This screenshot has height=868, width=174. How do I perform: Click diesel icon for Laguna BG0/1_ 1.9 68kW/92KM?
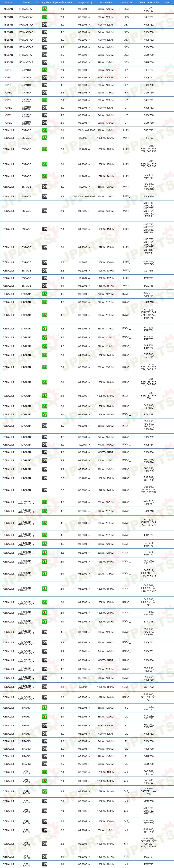(45, 452)
